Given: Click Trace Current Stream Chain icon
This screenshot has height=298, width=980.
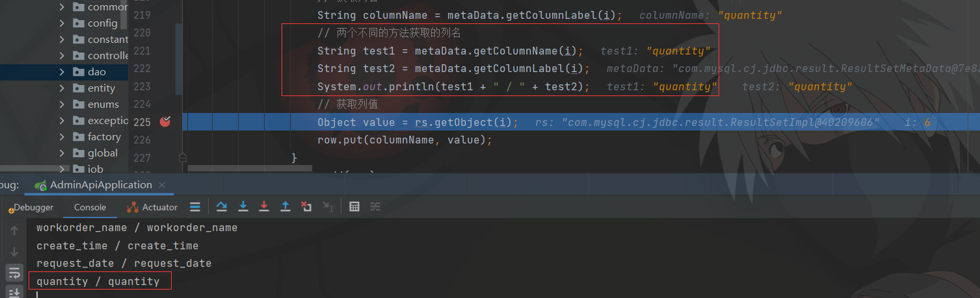Looking at the screenshot, I should tap(375, 206).
